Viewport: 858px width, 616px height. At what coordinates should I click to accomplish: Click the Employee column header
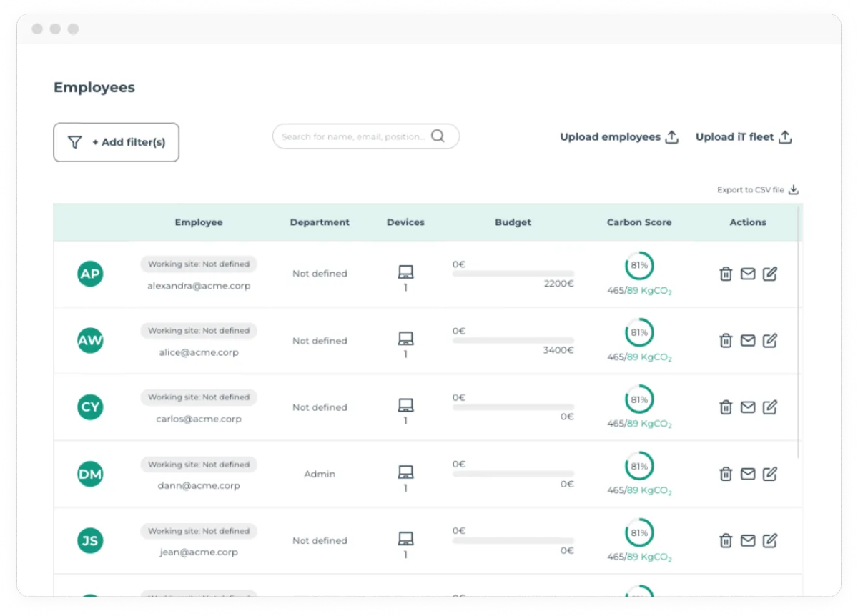coord(199,222)
